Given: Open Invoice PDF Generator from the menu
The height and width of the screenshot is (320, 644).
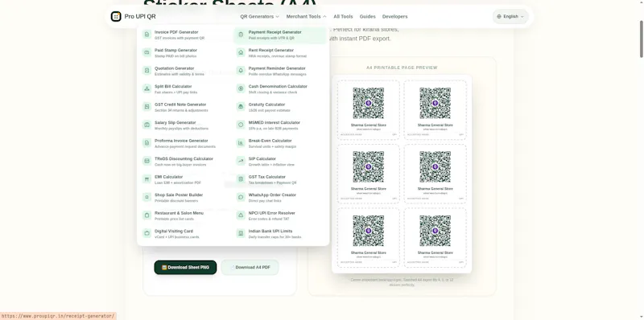Looking at the screenshot, I should click(x=186, y=35).
